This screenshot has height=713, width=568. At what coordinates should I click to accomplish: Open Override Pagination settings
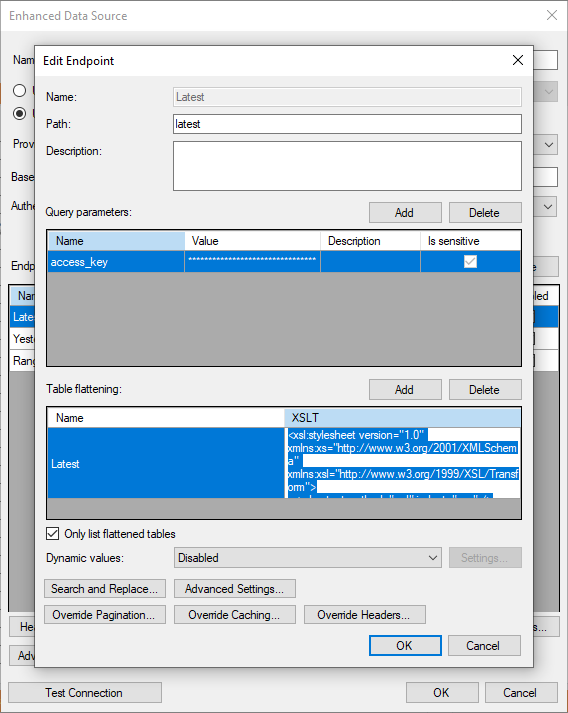pos(105,615)
